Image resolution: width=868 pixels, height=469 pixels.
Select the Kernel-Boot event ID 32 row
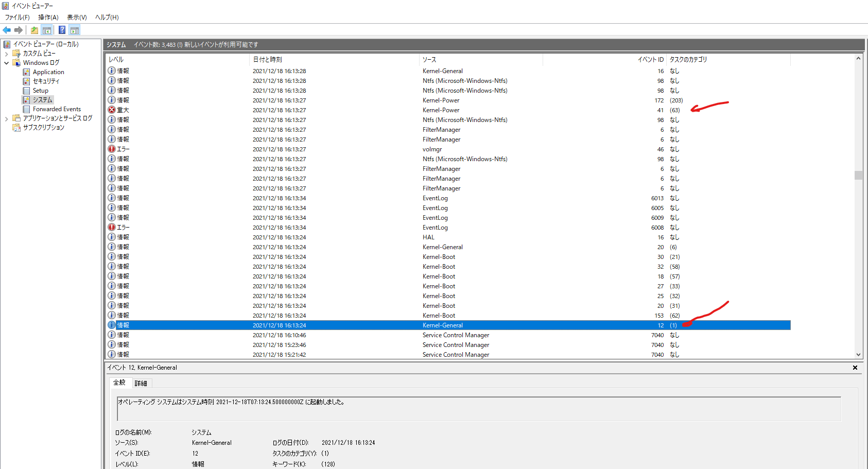coord(448,267)
